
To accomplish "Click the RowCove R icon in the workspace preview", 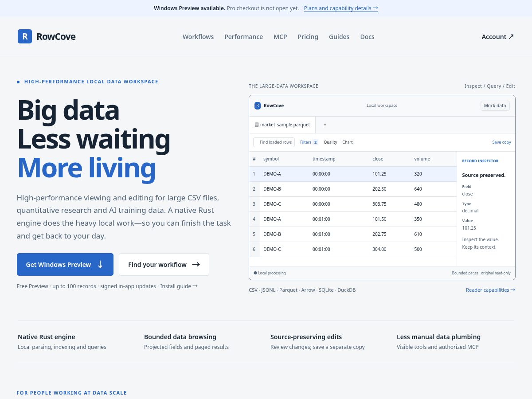I will (x=258, y=106).
